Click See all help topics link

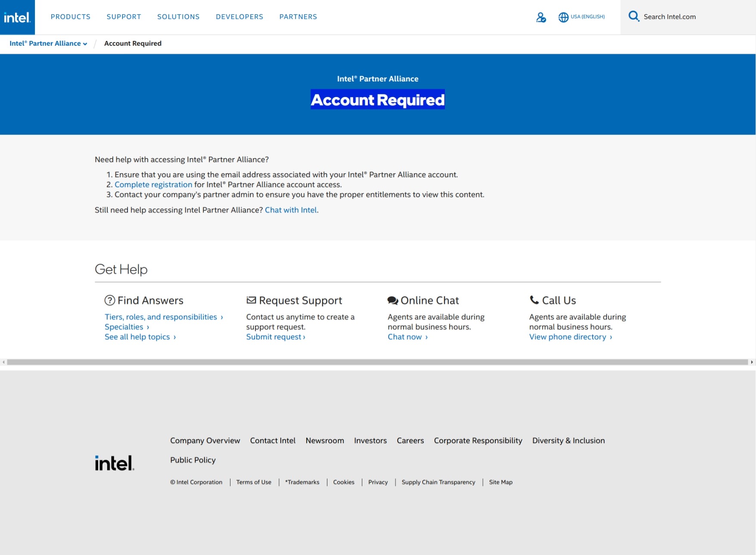(x=140, y=337)
